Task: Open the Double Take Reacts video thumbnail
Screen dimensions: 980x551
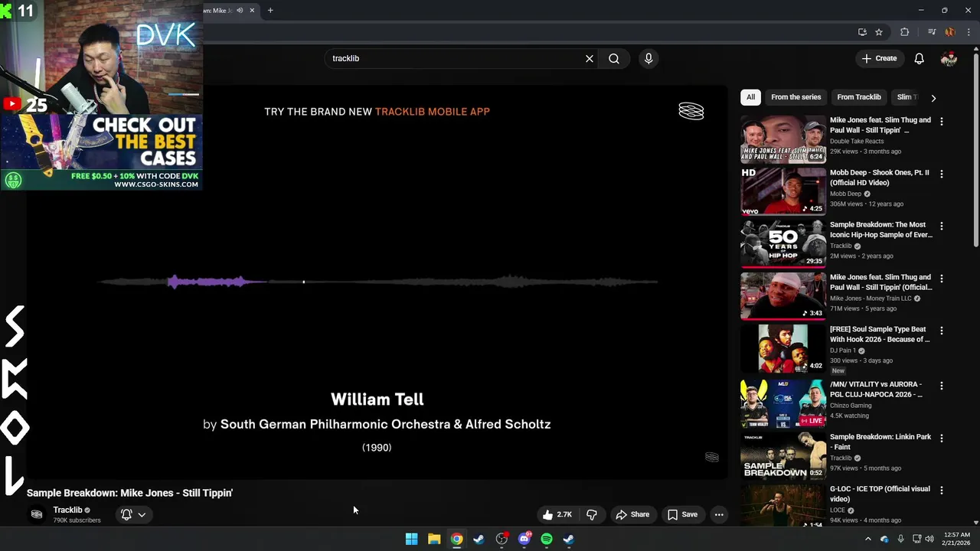Action: [783, 139]
